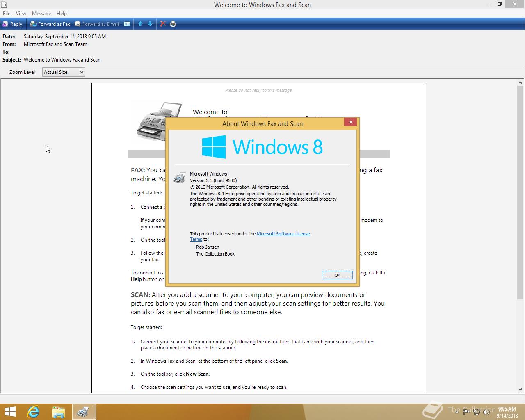Open File Explorer from the taskbar
Screen dimensions: 525x420
click(59, 412)
